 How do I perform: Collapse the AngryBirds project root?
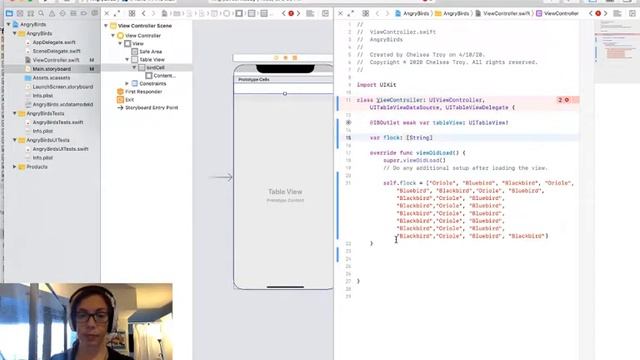pos(9,24)
